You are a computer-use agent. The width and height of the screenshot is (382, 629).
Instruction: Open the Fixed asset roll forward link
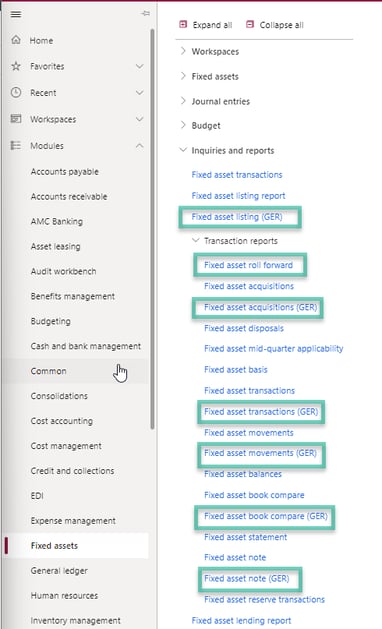tap(248, 265)
